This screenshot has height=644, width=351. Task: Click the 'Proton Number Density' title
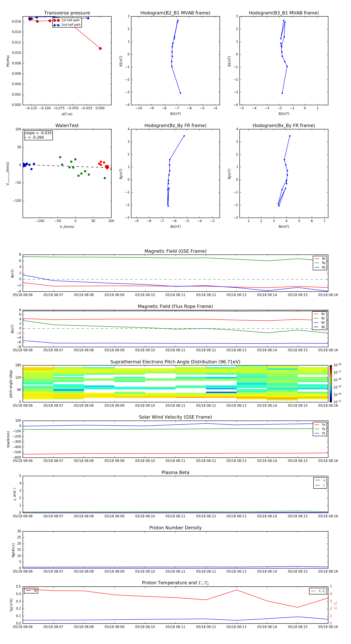coord(175,528)
